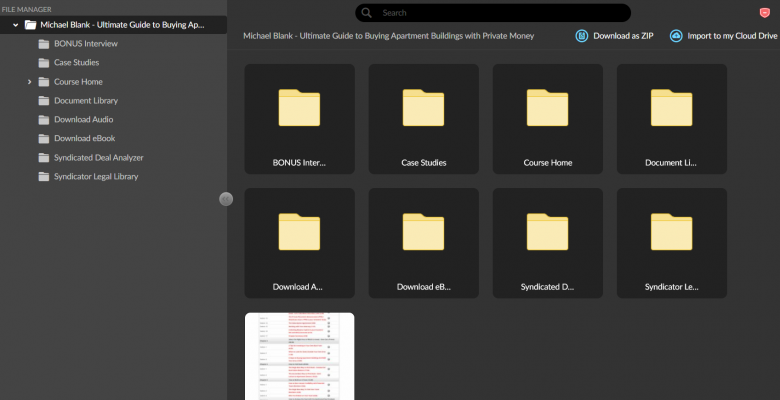
Task: Select BONUS Interview in the sidebar tree
Action: pyautogui.click(x=86, y=44)
